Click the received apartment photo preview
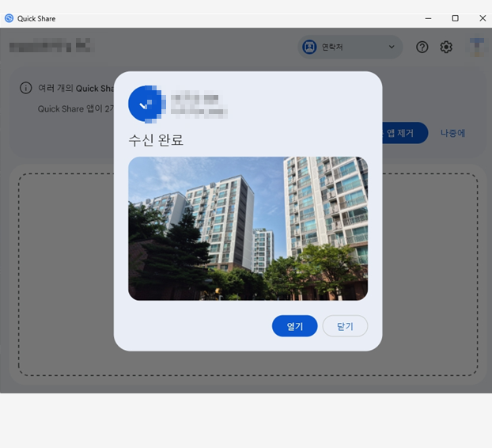The width and height of the screenshot is (492, 448). 248,228
